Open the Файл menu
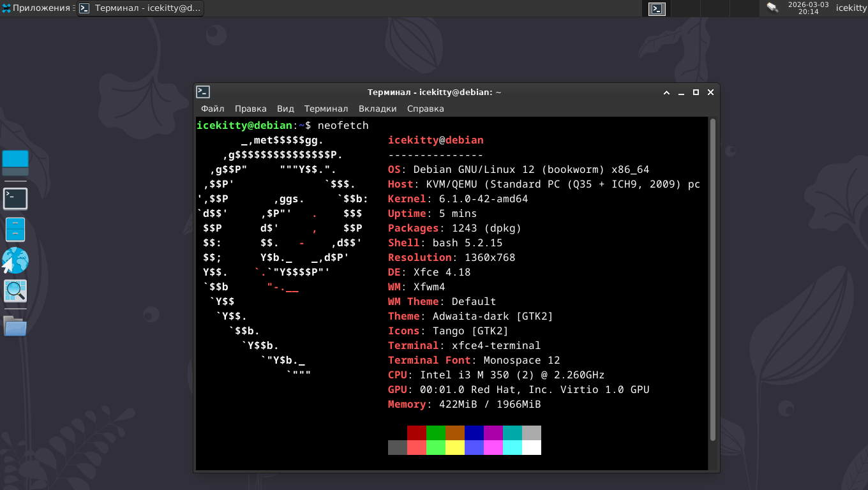The width and height of the screenshot is (868, 490). (x=213, y=108)
